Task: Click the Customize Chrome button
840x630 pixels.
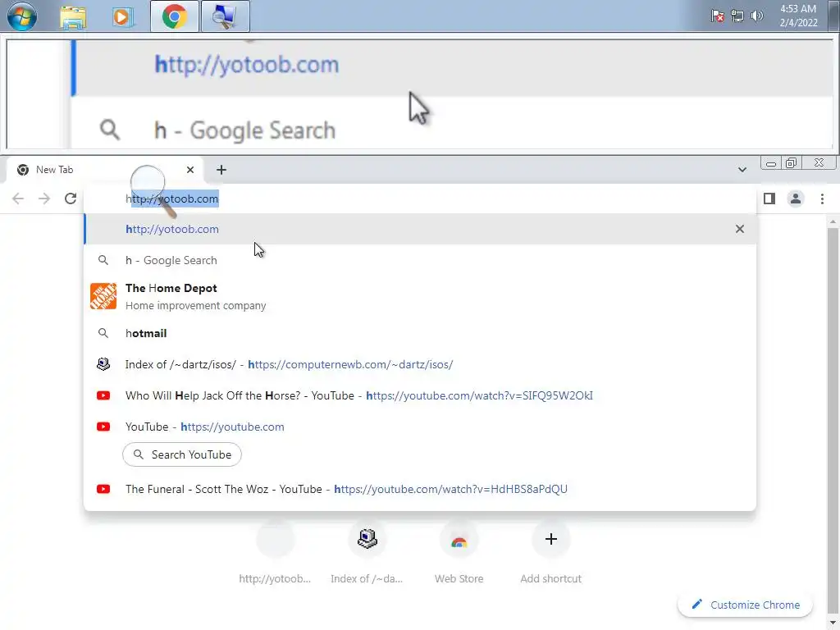Action: pos(745,605)
